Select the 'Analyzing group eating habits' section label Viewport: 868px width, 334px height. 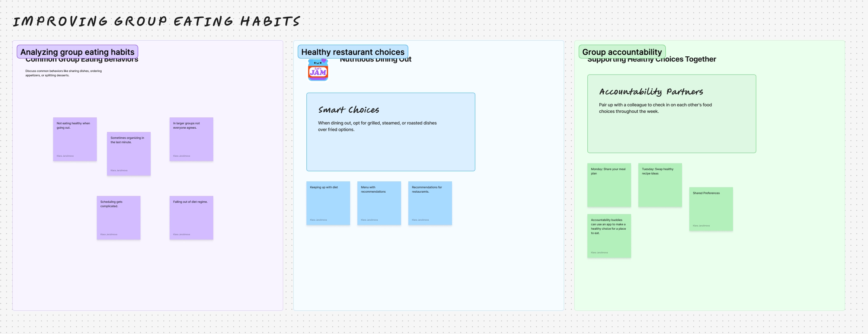coord(77,52)
